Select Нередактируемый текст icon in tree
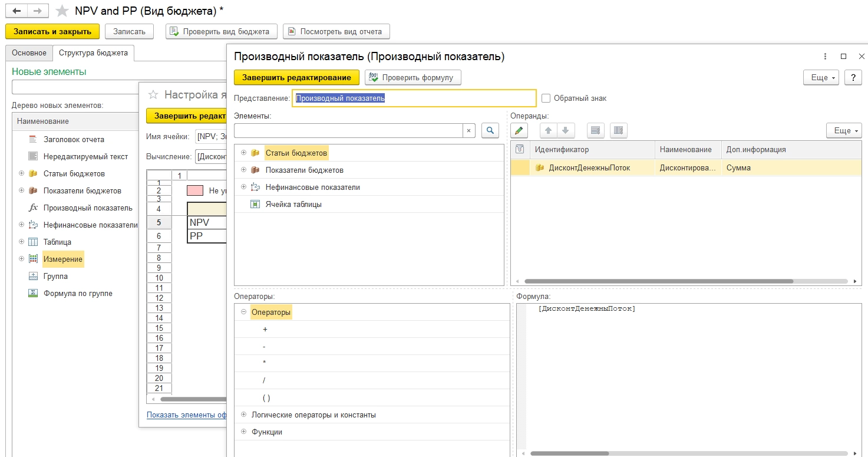 tap(33, 157)
